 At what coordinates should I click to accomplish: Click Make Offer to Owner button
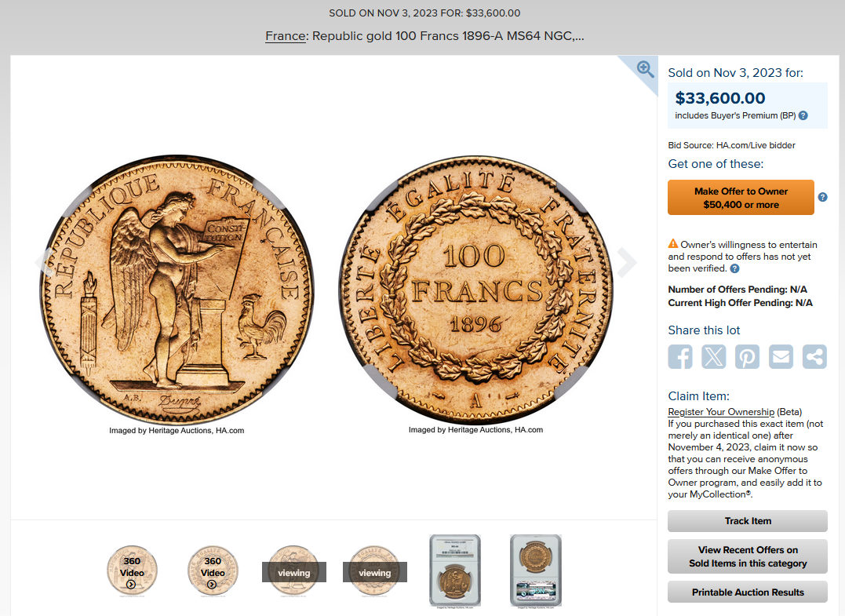click(741, 198)
